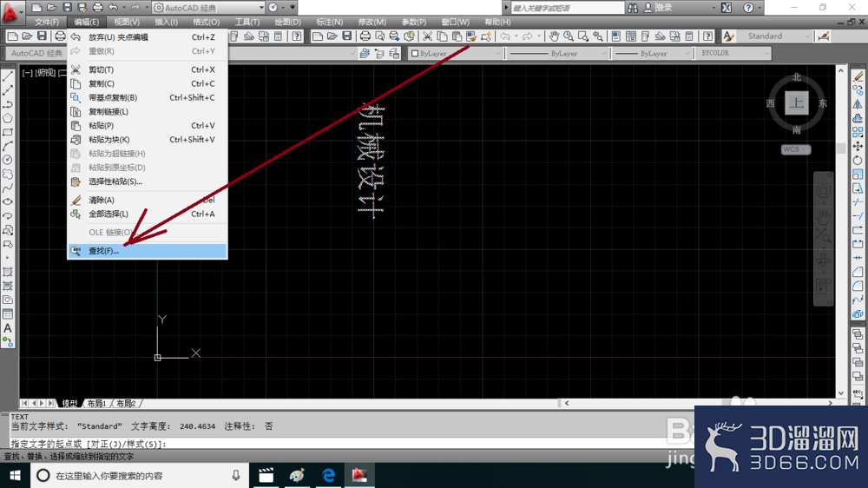This screenshot has height=488, width=868.
Task: Click Cut (剪切) in Edit menu
Action: pyautogui.click(x=148, y=69)
